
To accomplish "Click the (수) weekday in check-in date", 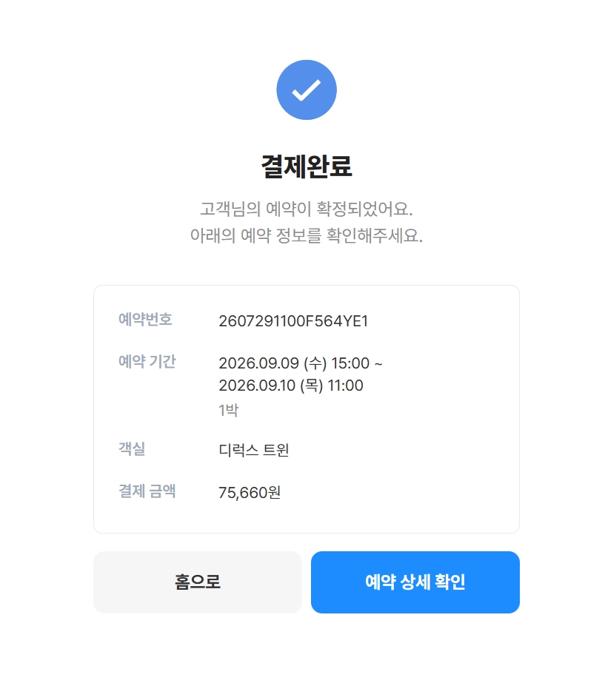I will [315, 363].
